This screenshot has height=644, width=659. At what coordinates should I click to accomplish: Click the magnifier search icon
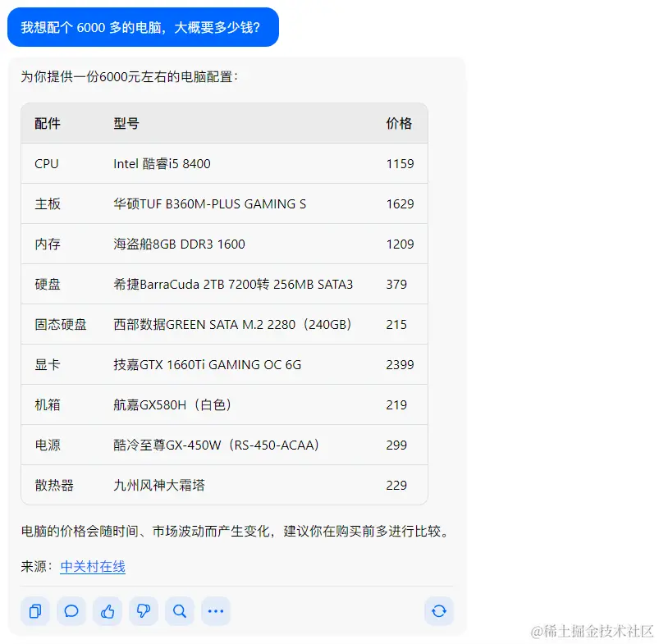(x=180, y=611)
